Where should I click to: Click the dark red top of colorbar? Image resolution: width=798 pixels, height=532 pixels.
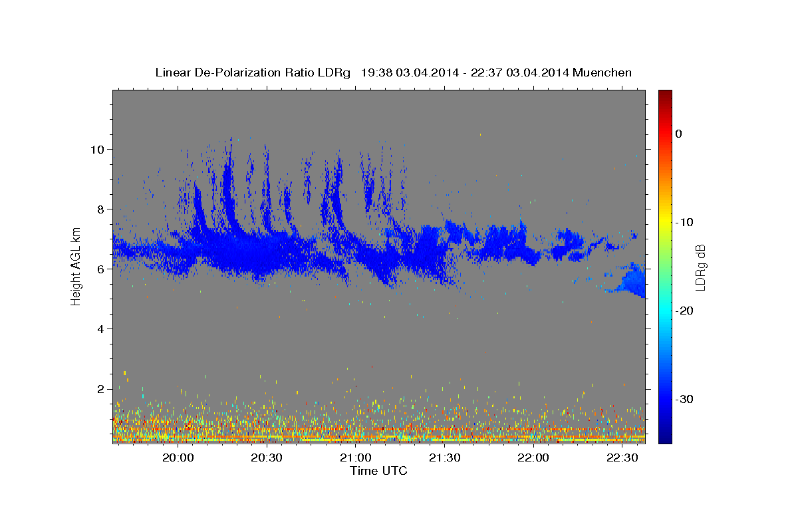[x=665, y=94]
